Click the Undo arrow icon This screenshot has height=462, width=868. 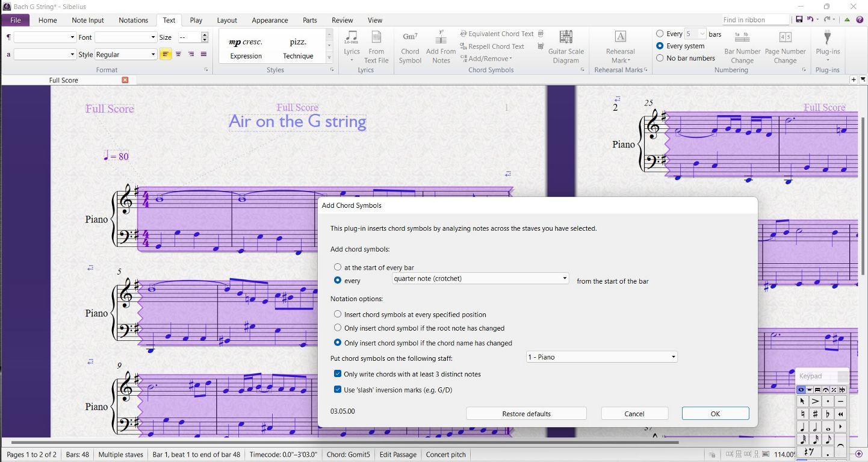pyautogui.click(x=809, y=20)
